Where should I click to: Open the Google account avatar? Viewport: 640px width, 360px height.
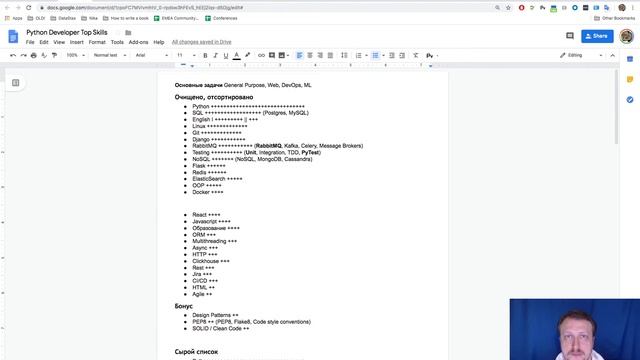627,36
